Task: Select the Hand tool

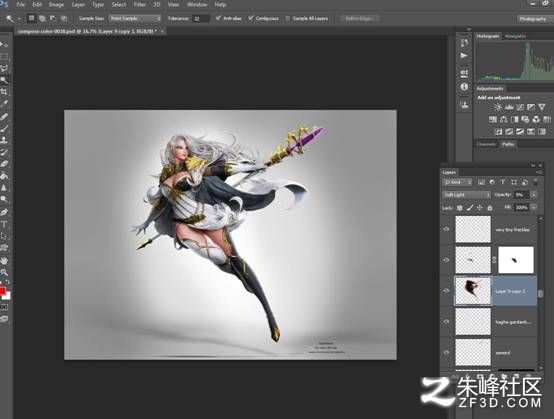Action: [x=4, y=261]
